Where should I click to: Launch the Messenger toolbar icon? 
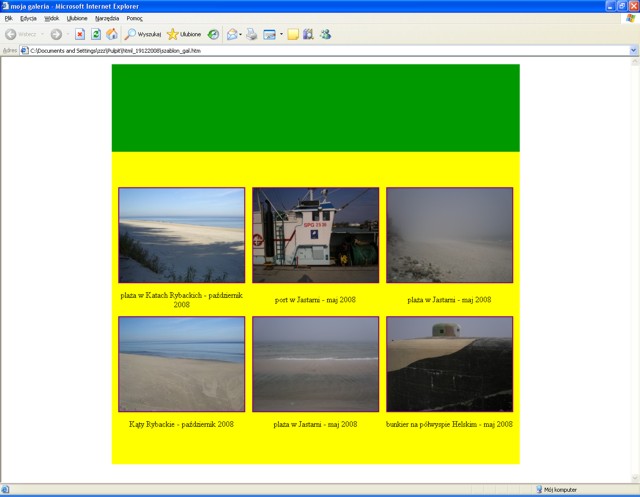(x=325, y=34)
